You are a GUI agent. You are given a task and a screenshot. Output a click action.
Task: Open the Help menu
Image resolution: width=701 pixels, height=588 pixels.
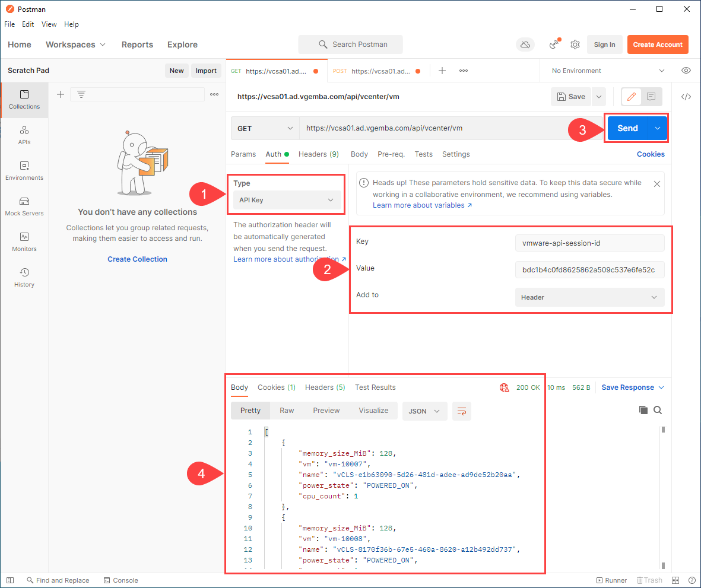[x=71, y=24]
